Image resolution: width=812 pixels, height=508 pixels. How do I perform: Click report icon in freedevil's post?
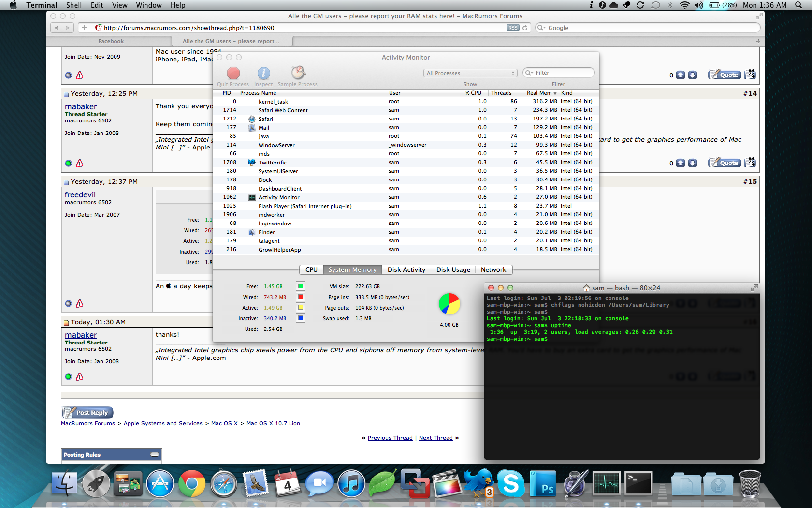pyautogui.click(x=80, y=304)
